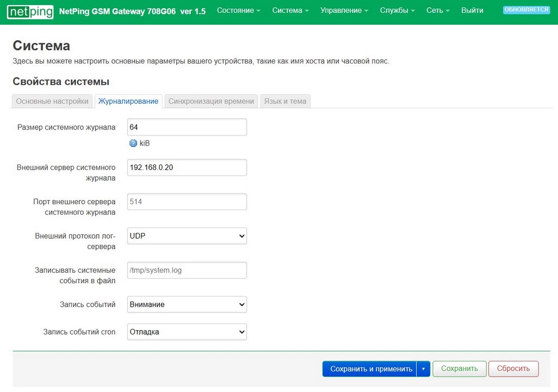This screenshot has width=558, height=392.
Task: Click the arrow next to Сохранить и применить
Action: coord(424,369)
